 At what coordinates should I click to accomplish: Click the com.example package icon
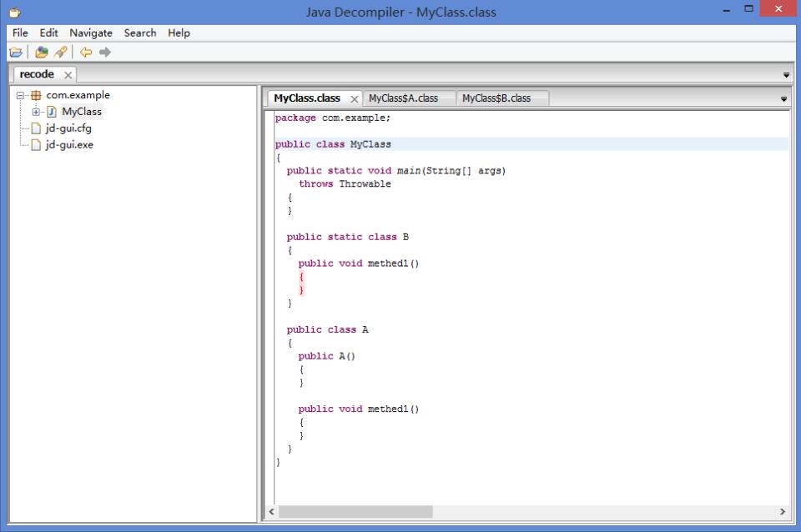[x=36, y=95]
